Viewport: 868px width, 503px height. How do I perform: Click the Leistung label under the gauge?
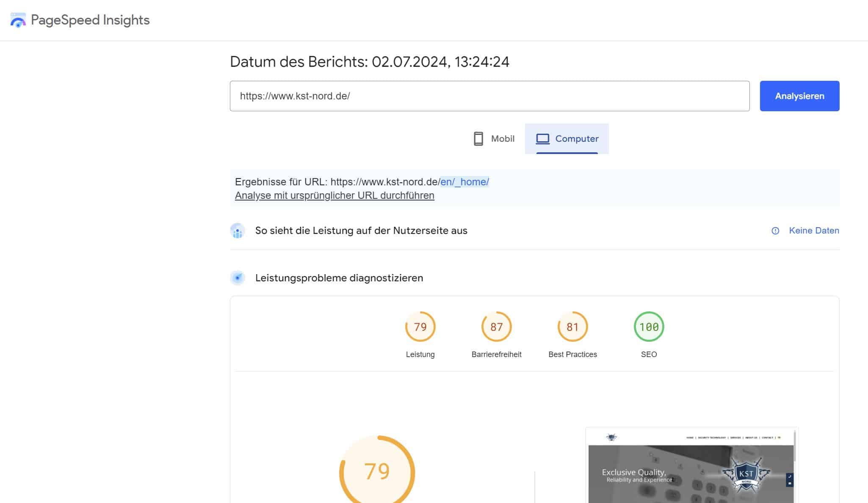coord(420,355)
